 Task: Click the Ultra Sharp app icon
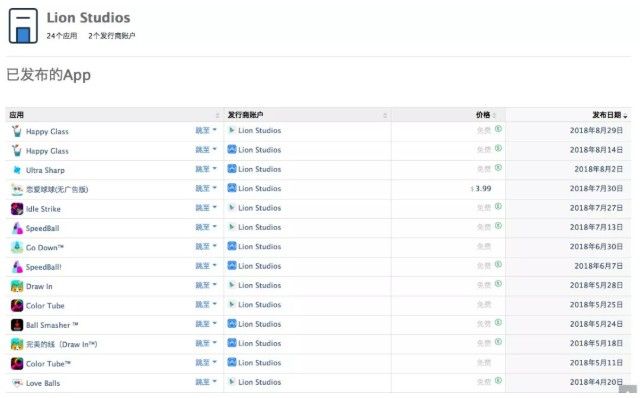coord(17,170)
